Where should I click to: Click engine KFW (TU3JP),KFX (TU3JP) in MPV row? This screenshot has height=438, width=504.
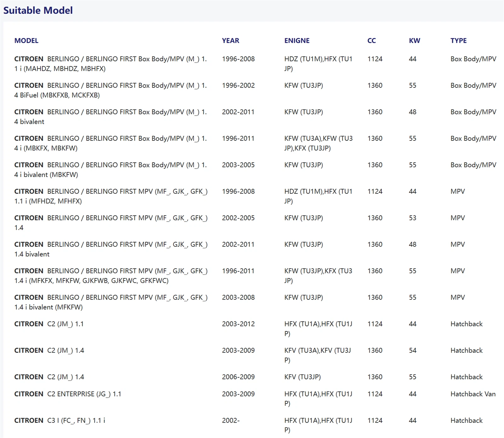click(x=318, y=275)
